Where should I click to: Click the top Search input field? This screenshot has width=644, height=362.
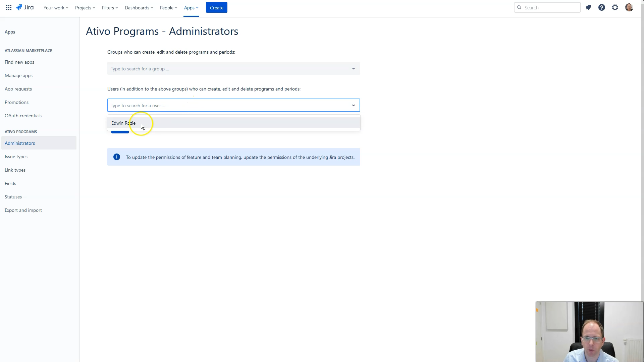(x=550, y=7)
